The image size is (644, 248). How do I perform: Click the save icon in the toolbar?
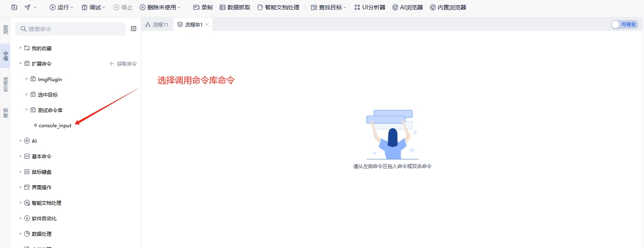coord(14,7)
